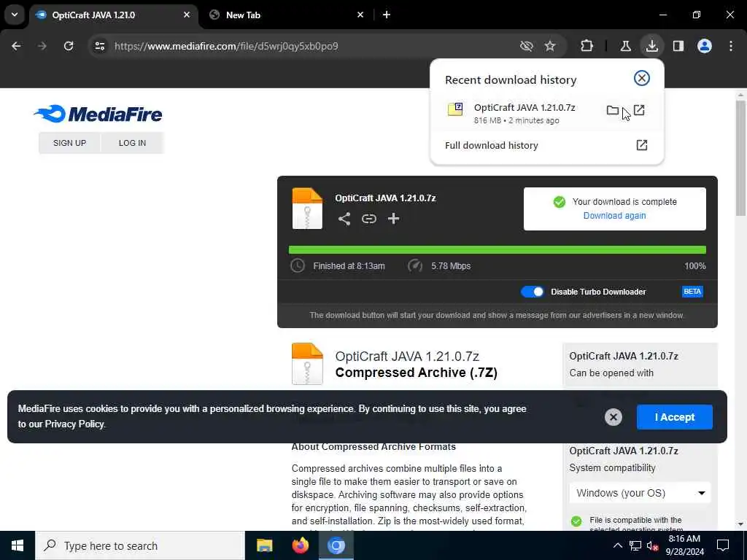Image resolution: width=747 pixels, height=560 pixels.
Task: Click the MediaFire logo
Action: point(98,114)
